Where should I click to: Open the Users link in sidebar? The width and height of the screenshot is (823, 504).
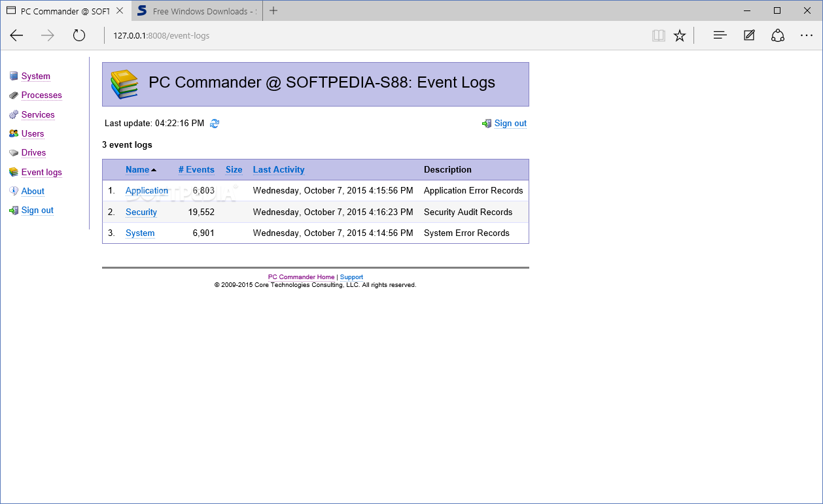point(33,133)
